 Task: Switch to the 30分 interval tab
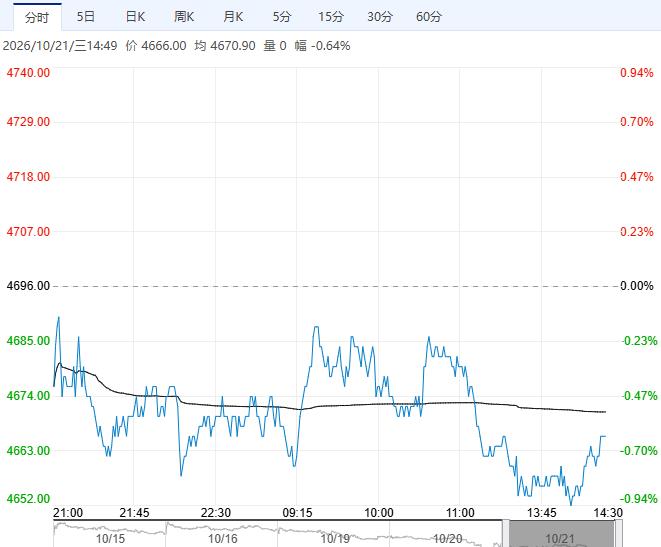click(x=380, y=17)
